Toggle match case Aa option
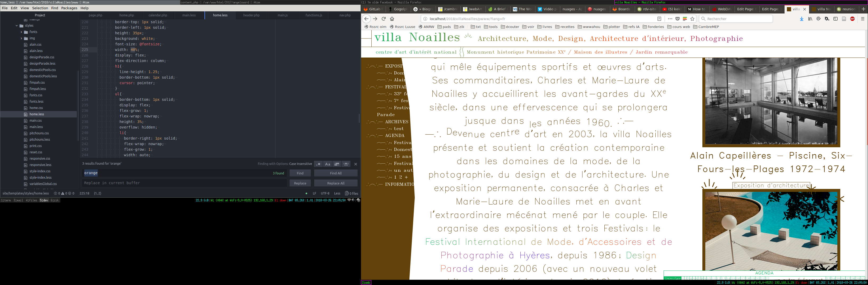The height and width of the screenshot is (285, 868). pos(328,164)
